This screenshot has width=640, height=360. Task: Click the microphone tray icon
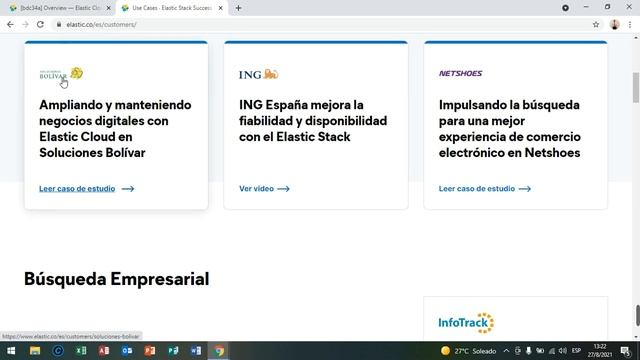[529, 351]
